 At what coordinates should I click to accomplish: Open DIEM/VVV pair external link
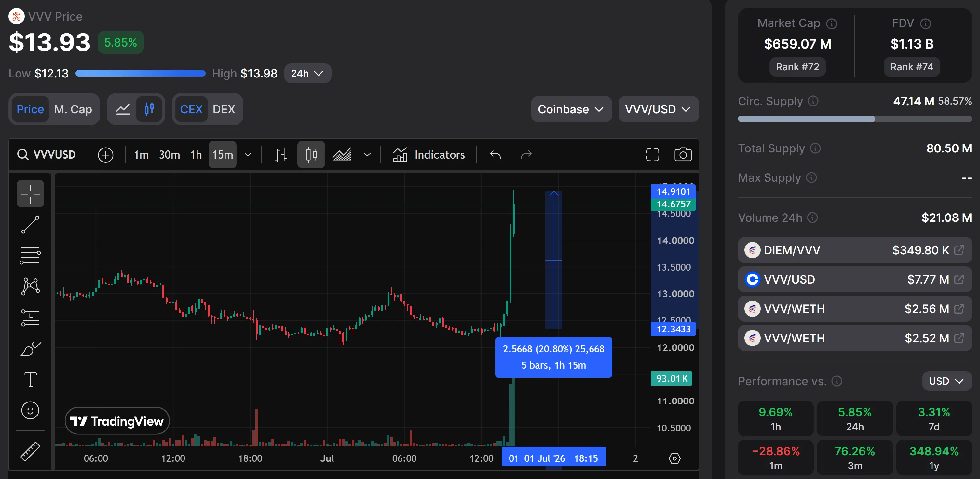[x=959, y=250]
